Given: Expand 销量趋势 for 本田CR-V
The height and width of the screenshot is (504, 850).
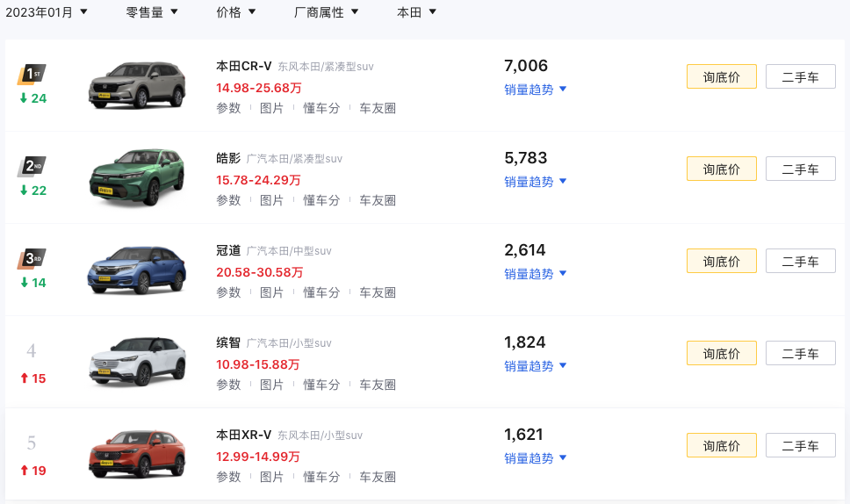Looking at the screenshot, I should (535, 90).
